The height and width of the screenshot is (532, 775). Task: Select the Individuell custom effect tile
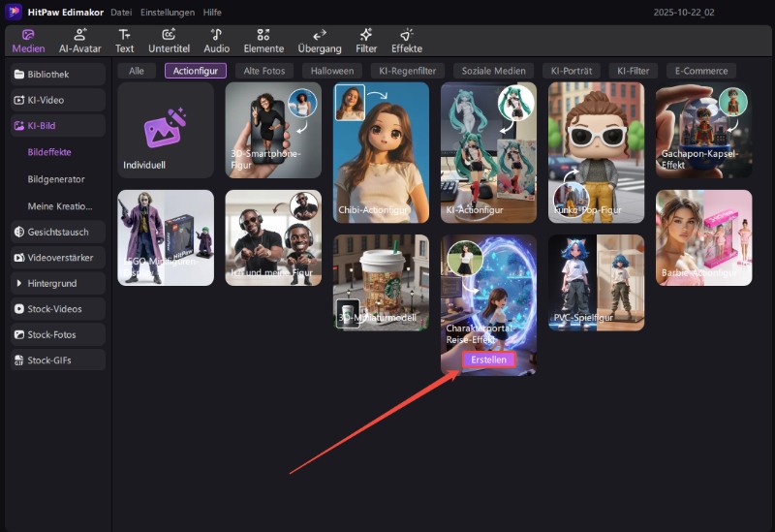165,131
